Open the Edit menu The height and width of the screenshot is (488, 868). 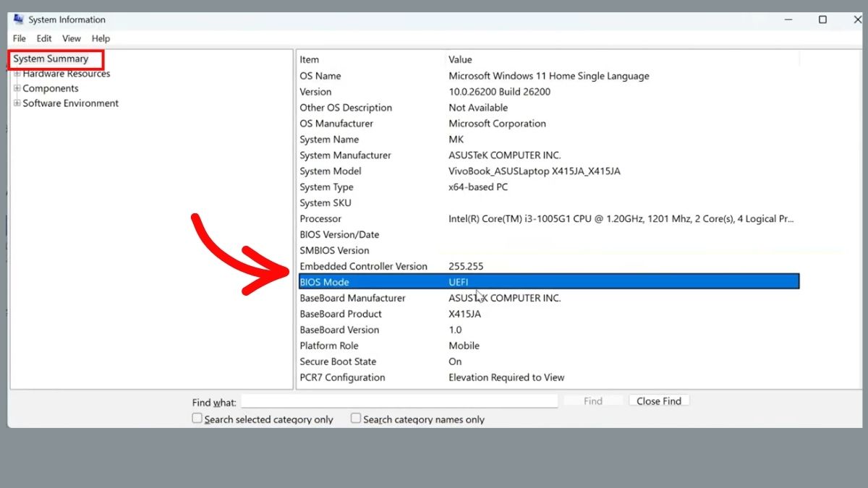(x=44, y=38)
